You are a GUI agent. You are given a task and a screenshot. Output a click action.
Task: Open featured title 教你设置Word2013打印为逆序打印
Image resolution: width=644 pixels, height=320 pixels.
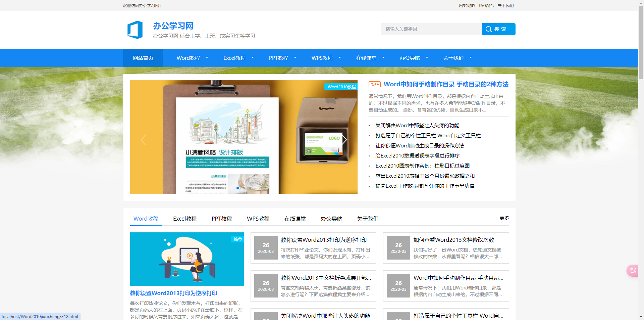click(x=173, y=293)
